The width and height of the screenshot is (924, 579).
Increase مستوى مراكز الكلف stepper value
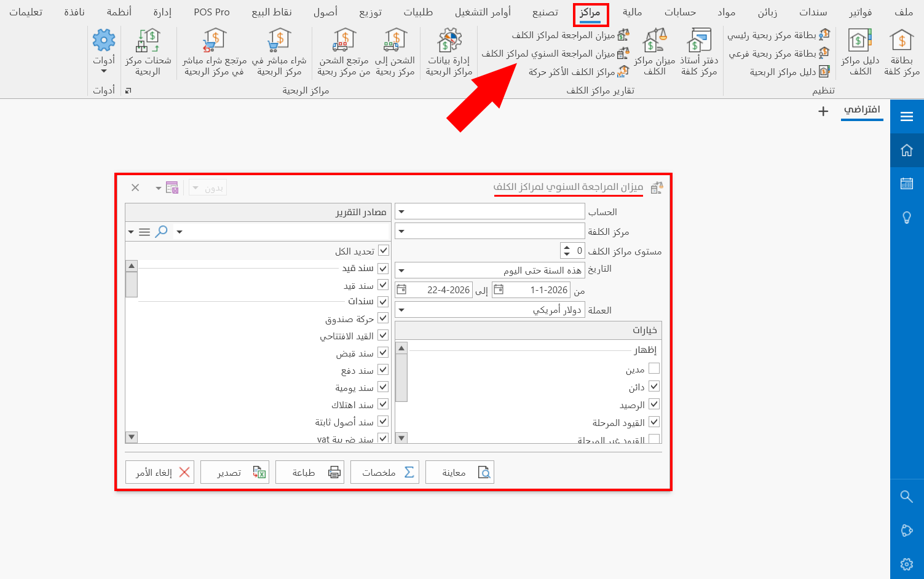(567, 247)
